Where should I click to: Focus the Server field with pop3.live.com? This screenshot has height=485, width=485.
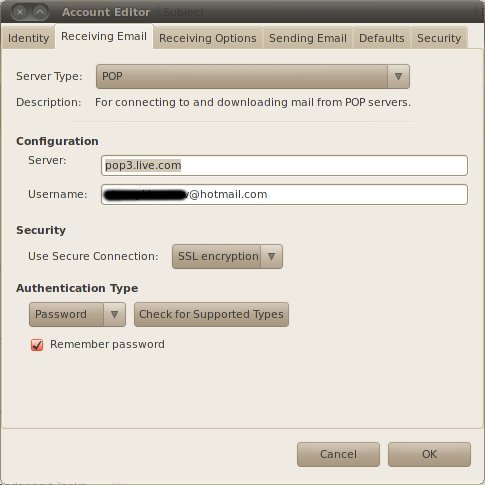(x=284, y=165)
